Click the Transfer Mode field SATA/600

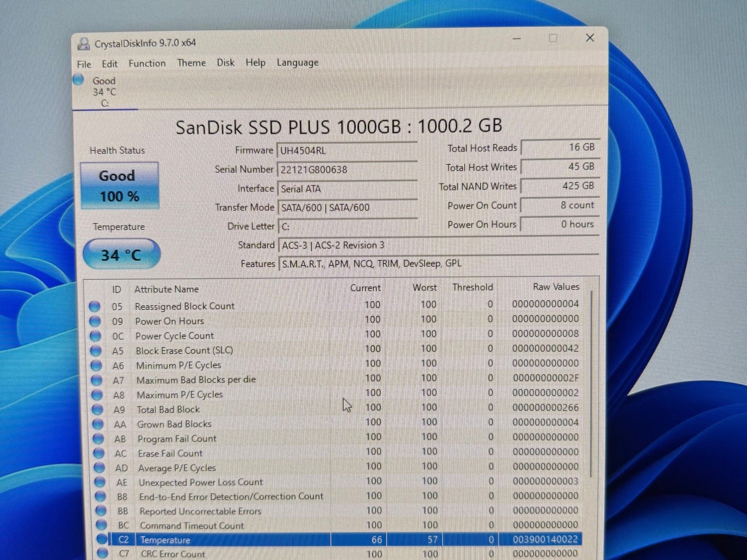pyautogui.click(x=348, y=207)
